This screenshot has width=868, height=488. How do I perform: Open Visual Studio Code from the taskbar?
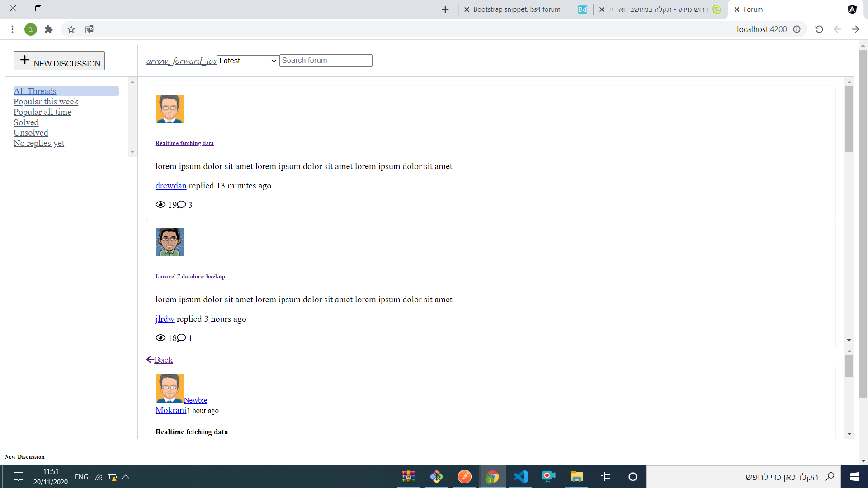(520, 477)
